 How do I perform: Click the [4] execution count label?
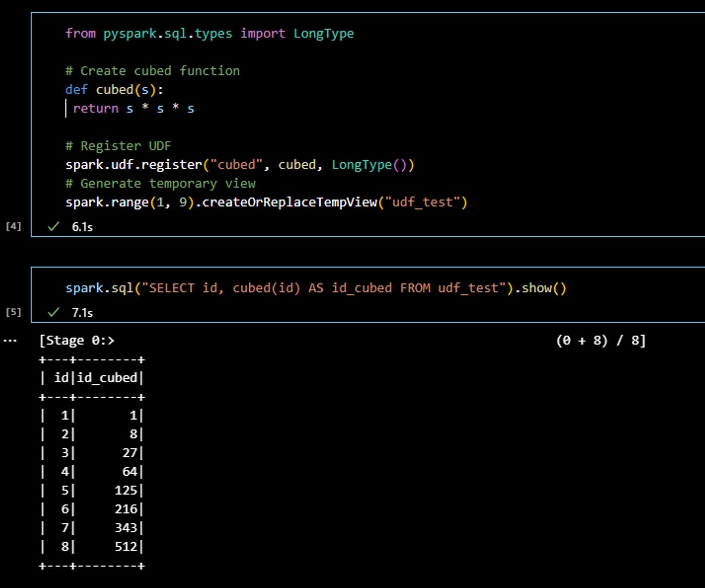[13, 226]
